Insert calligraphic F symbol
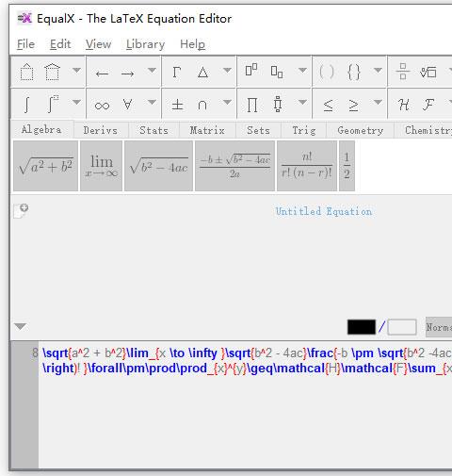 [x=428, y=105]
